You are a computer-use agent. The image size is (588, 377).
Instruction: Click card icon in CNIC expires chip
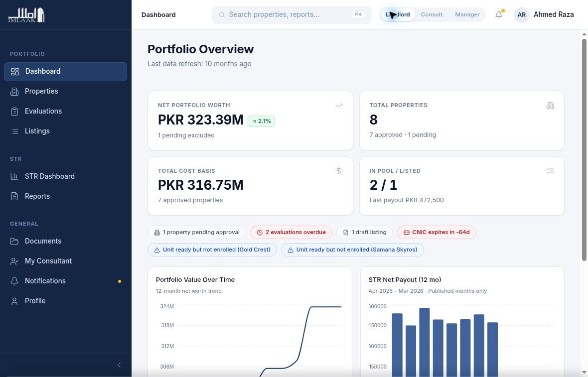tap(406, 233)
